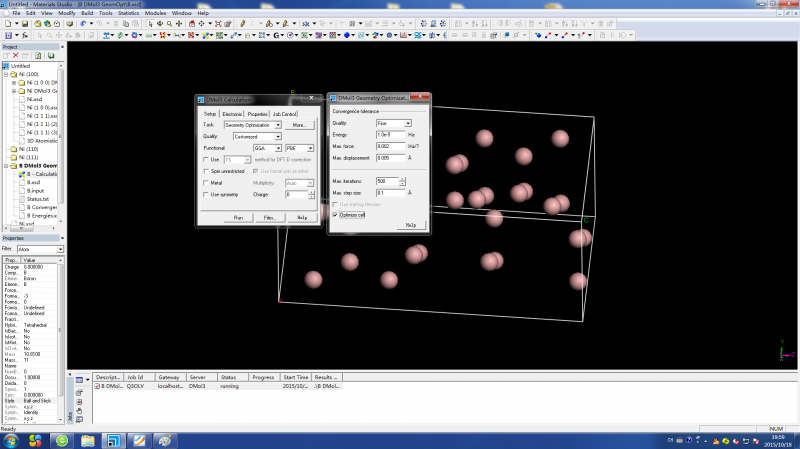Click the Max. iterations spinner arrows

point(402,181)
